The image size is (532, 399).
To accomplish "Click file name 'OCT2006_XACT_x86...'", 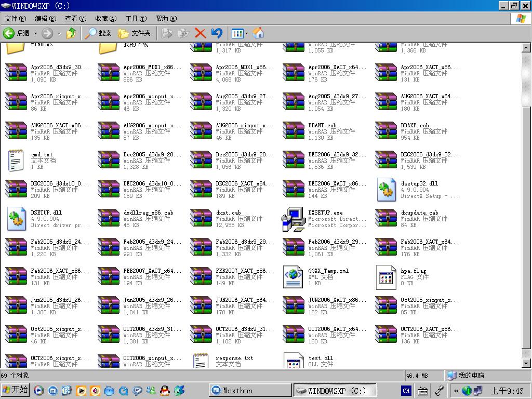I will (x=430, y=329).
